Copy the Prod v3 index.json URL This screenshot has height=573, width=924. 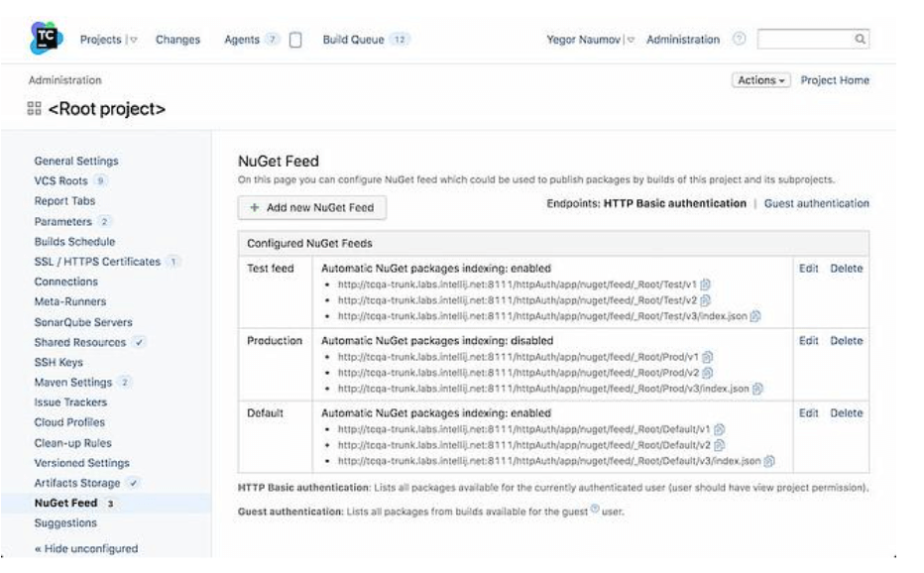click(x=757, y=389)
